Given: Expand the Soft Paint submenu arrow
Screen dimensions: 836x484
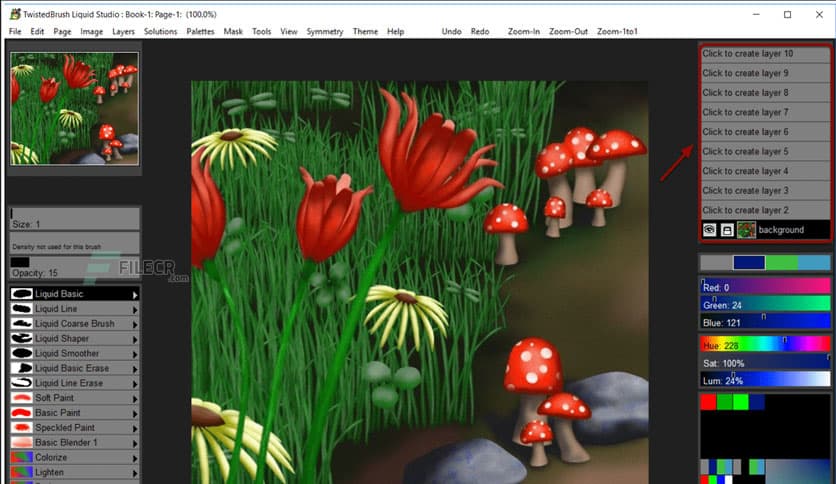Looking at the screenshot, I should point(135,399).
